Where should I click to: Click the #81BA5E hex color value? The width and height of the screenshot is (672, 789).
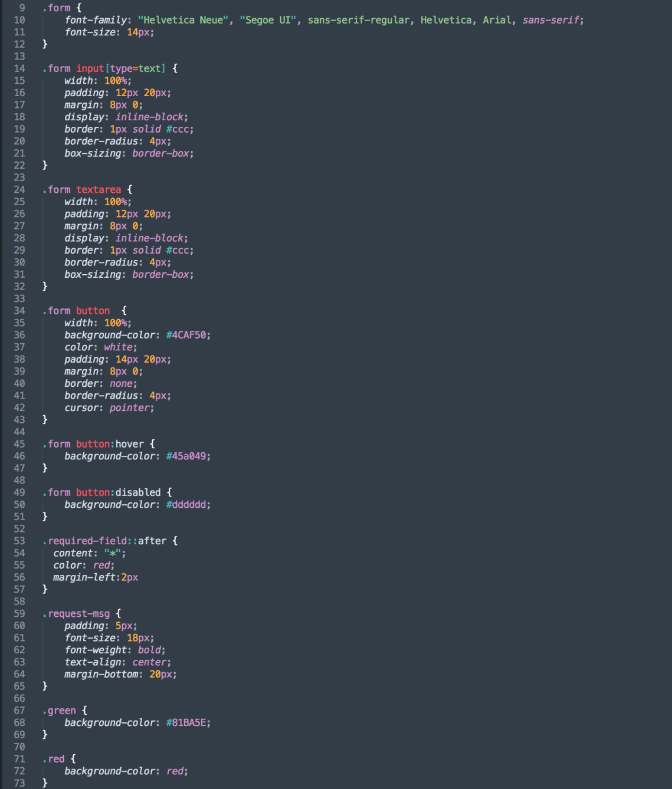[x=186, y=722]
